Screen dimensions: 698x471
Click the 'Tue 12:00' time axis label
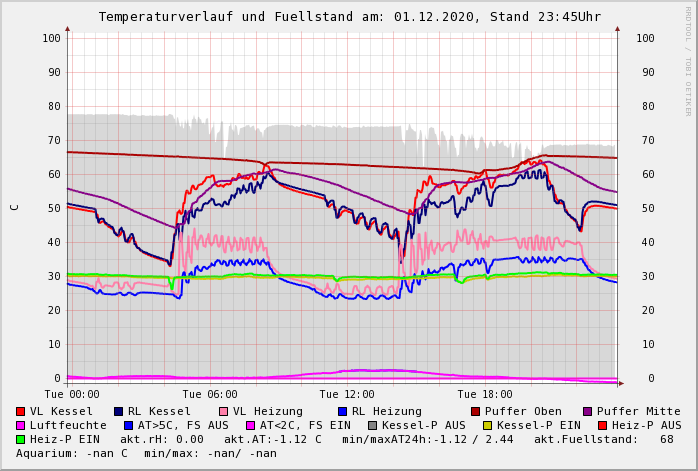tap(347, 395)
